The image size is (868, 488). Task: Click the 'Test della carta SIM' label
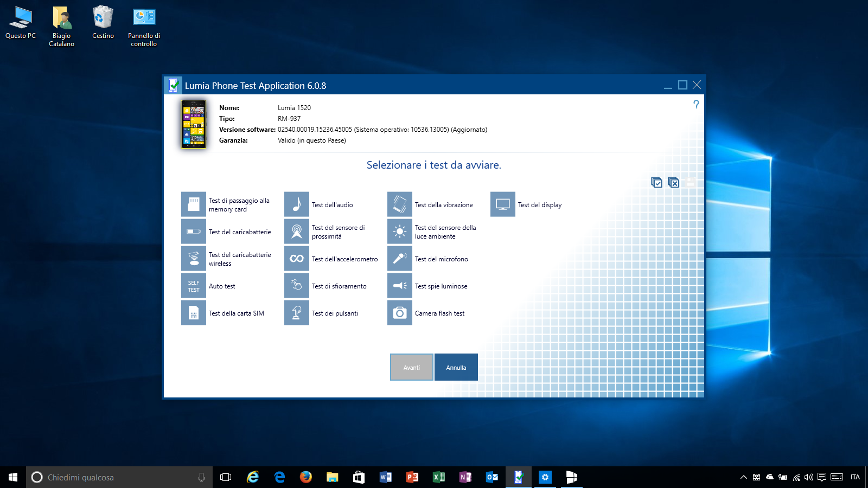point(237,313)
